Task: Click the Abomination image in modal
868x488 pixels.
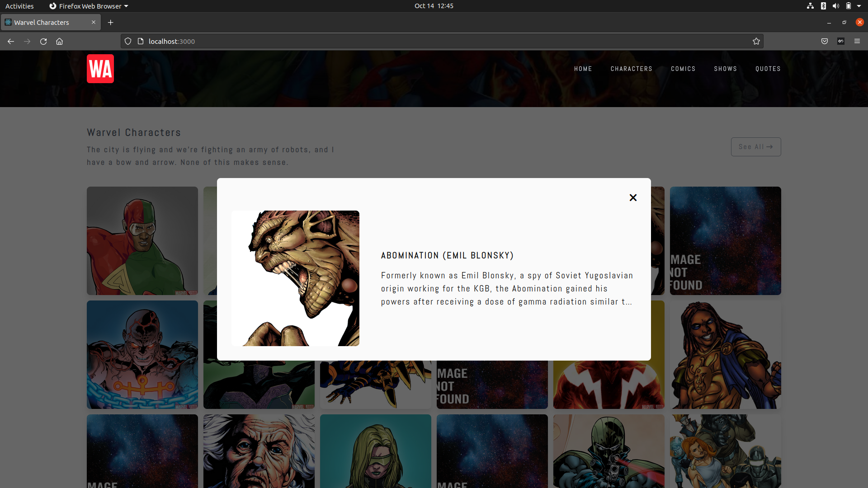Action: pyautogui.click(x=295, y=278)
